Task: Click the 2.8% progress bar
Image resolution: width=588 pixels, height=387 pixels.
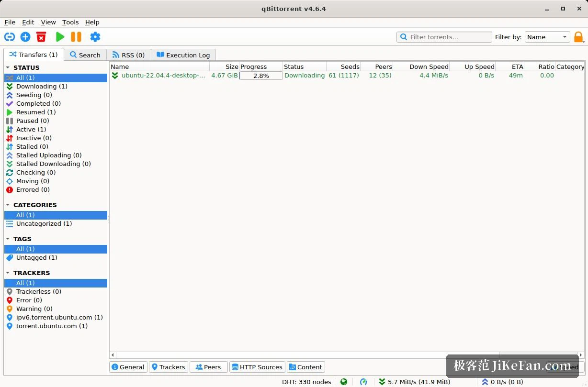Action: 261,76
